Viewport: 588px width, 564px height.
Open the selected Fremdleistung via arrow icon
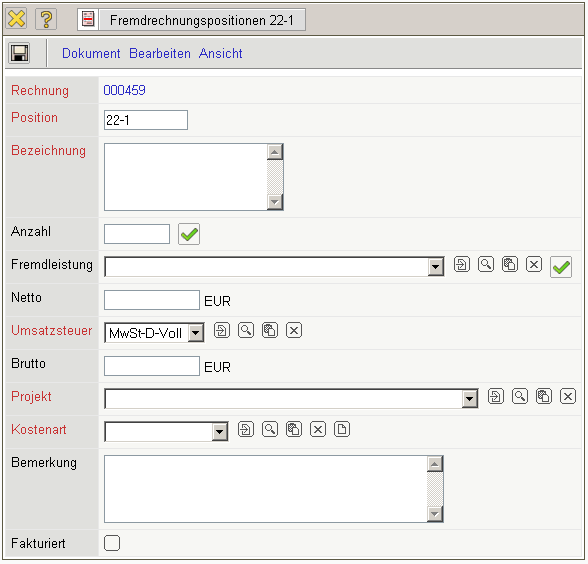coord(462,264)
